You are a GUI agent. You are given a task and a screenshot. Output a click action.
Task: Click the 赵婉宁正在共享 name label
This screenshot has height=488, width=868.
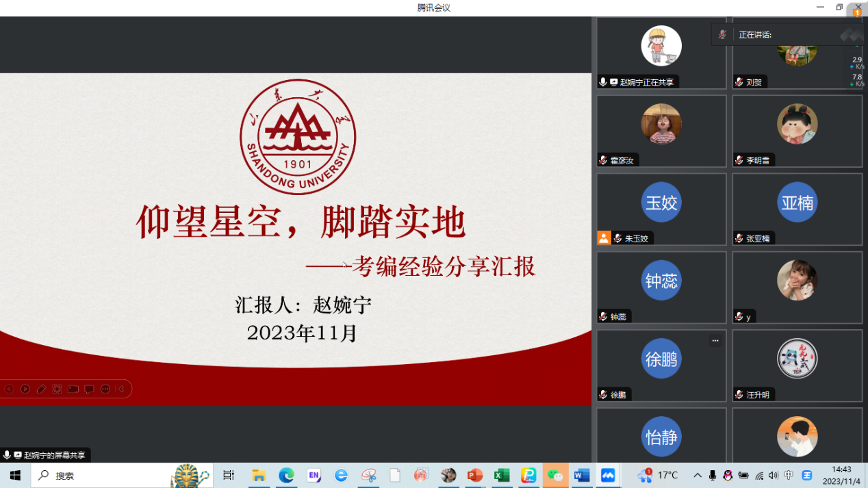pos(646,82)
